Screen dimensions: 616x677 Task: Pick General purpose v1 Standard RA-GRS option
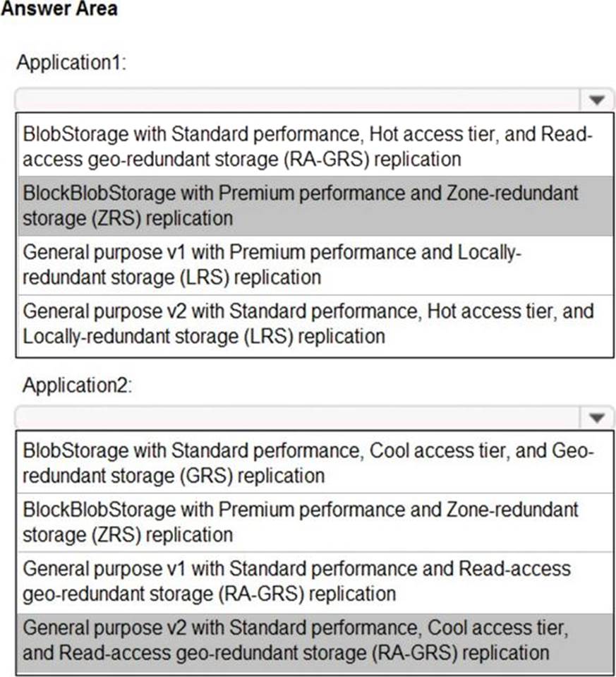point(308,581)
